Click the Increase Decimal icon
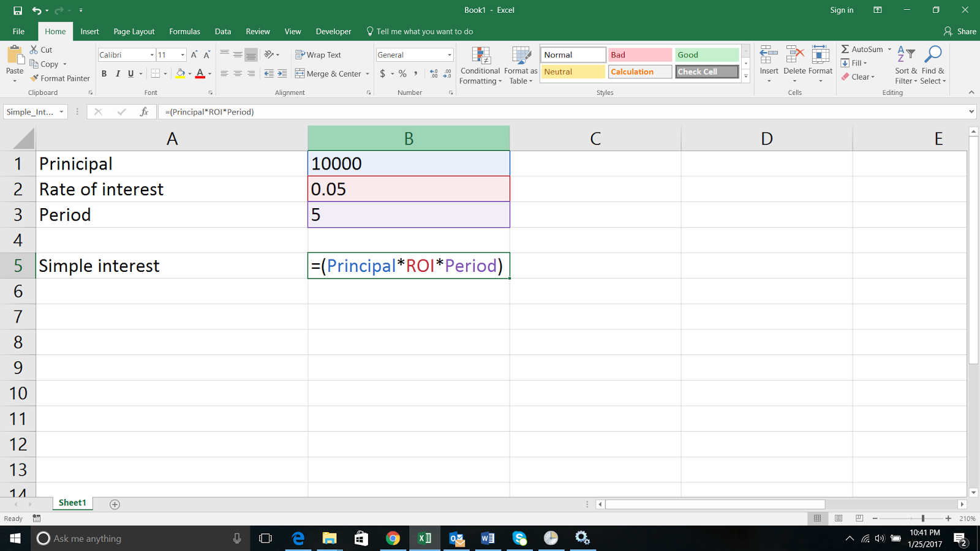Image resolution: width=980 pixels, height=551 pixels. [x=434, y=73]
